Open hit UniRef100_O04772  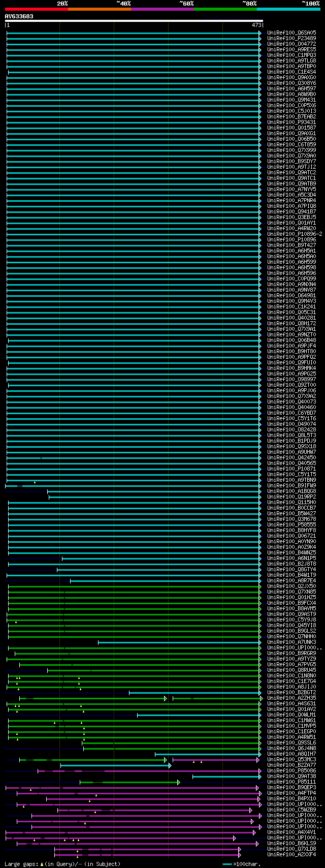(291, 44)
